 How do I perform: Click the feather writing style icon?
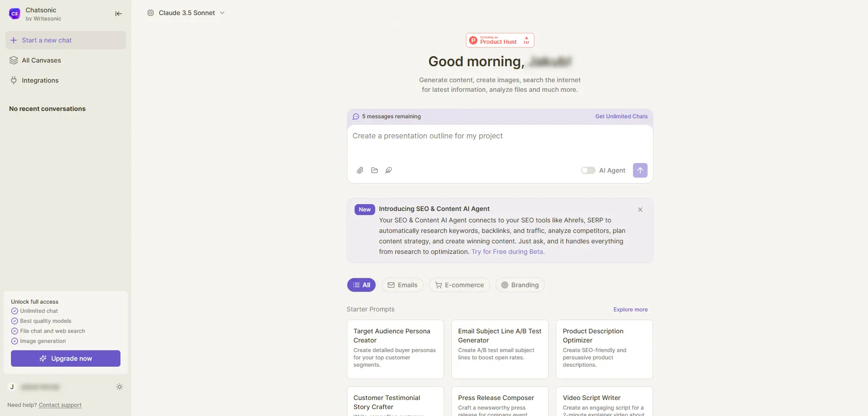pyautogui.click(x=388, y=170)
